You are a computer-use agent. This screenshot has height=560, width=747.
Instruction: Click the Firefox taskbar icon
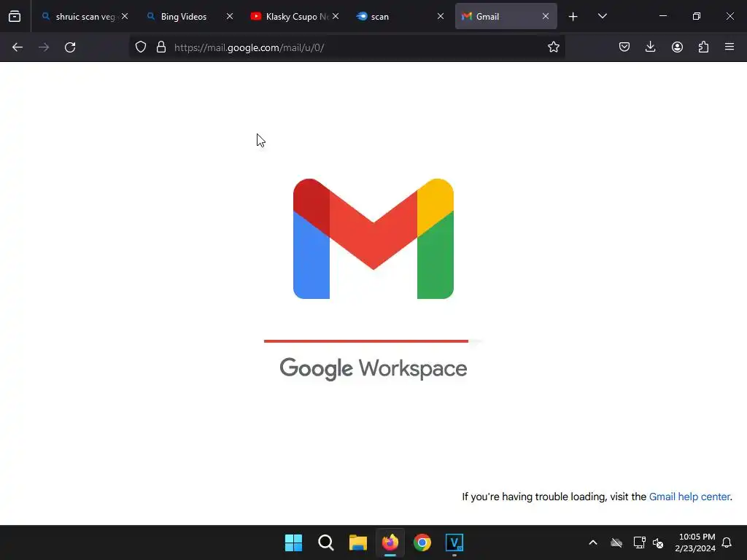coord(390,542)
